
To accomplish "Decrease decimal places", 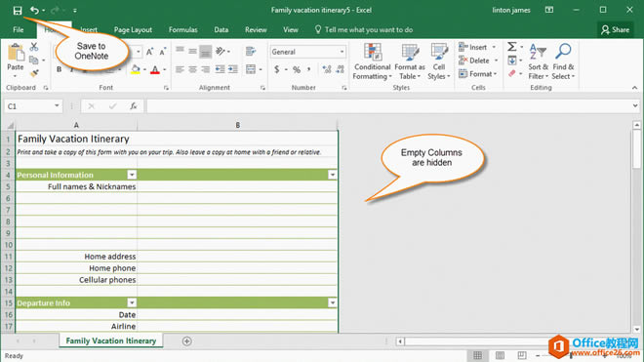I will [340, 69].
